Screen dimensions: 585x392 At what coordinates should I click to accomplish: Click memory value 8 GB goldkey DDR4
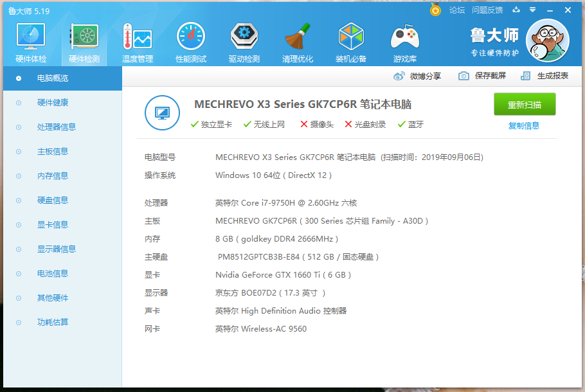click(277, 239)
